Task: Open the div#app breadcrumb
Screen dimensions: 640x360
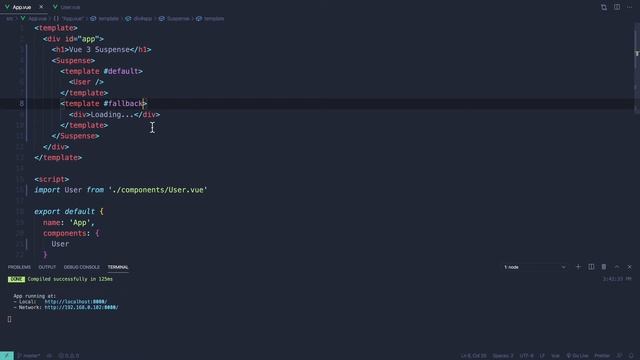Action: (138, 19)
